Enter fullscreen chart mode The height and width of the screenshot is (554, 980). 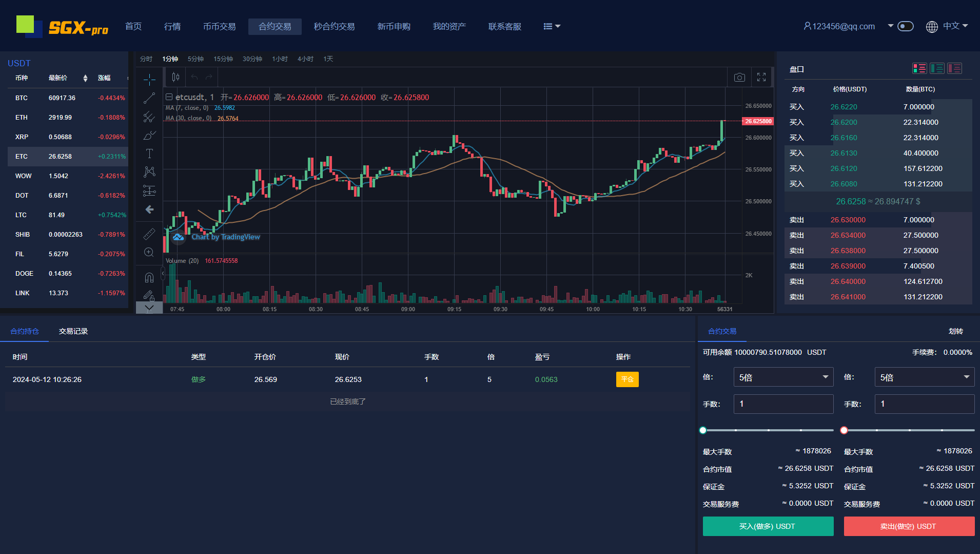[x=761, y=77]
